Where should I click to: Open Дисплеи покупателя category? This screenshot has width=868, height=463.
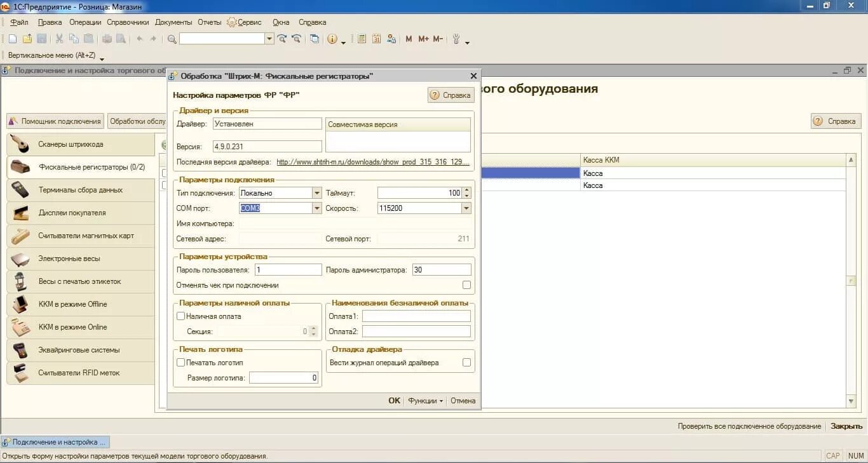tap(81, 213)
